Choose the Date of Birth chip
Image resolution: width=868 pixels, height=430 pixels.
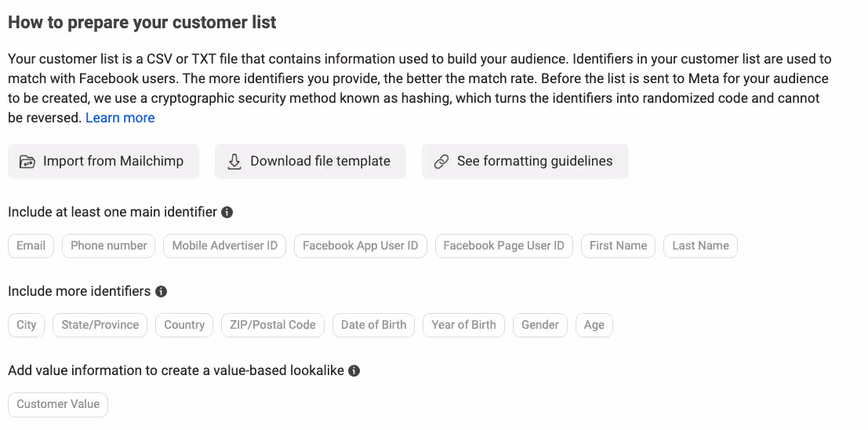click(374, 326)
